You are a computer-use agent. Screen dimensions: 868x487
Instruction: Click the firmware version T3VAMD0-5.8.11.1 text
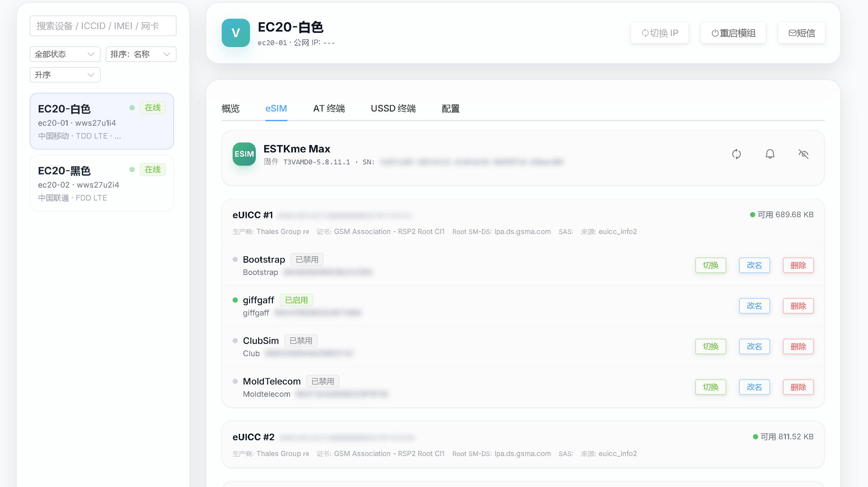pos(316,162)
